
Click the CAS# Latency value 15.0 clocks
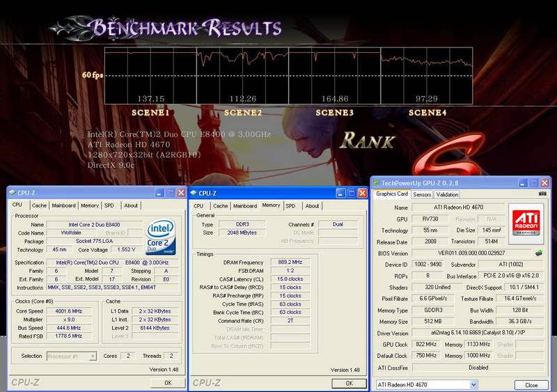click(x=290, y=279)
